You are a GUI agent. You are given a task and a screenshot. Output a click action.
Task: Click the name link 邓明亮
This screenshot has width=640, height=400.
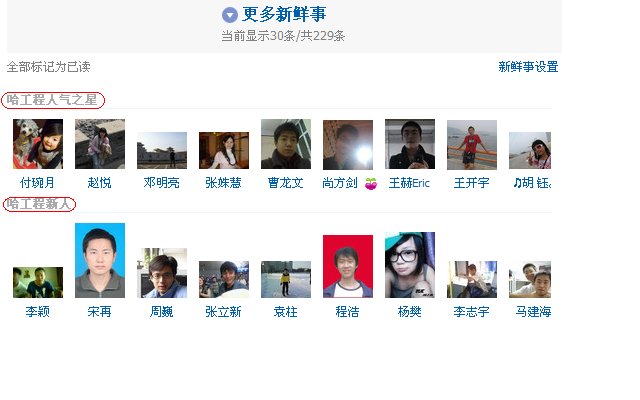pos(162,183)
